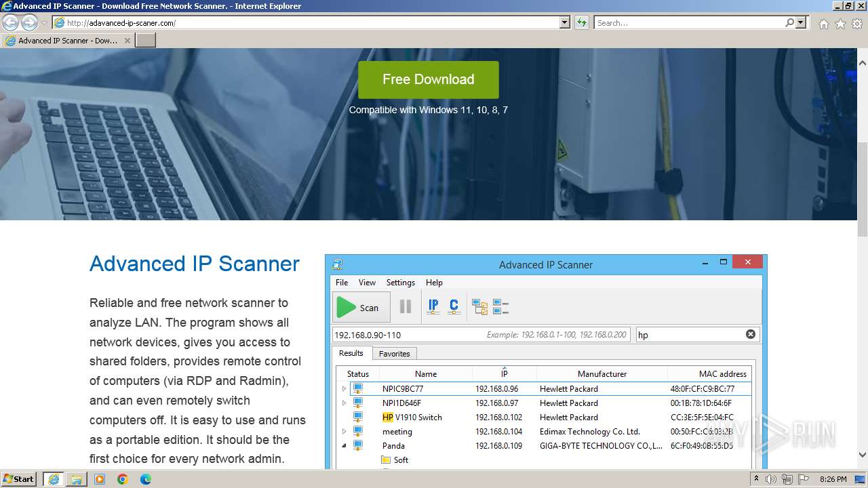Screen dimensions: 868x488
Task: Open a new blank tab
Action: [146, 41]
